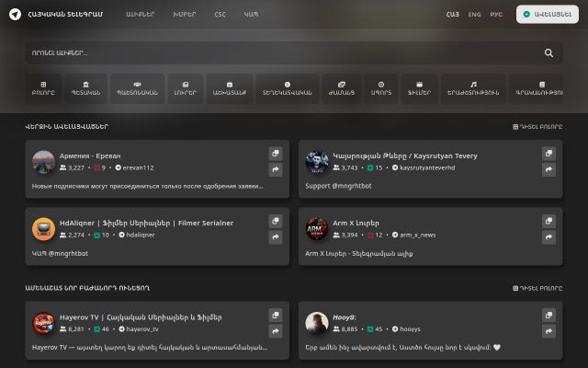Open the ԽՄԲԵՐ menu item
588x368 pixels.
[184, 15]
